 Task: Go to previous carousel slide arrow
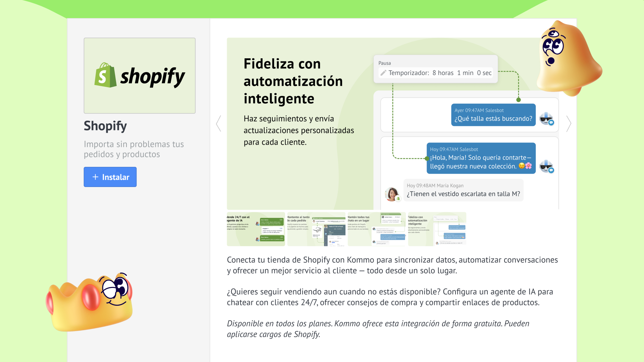pyautogui.click(x=219, y=123)
